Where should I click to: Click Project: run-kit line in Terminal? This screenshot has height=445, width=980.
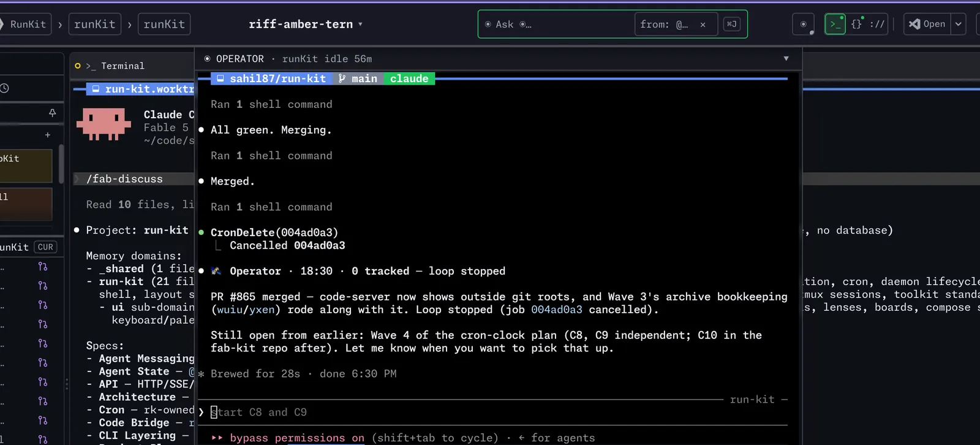tap(137, 230)
